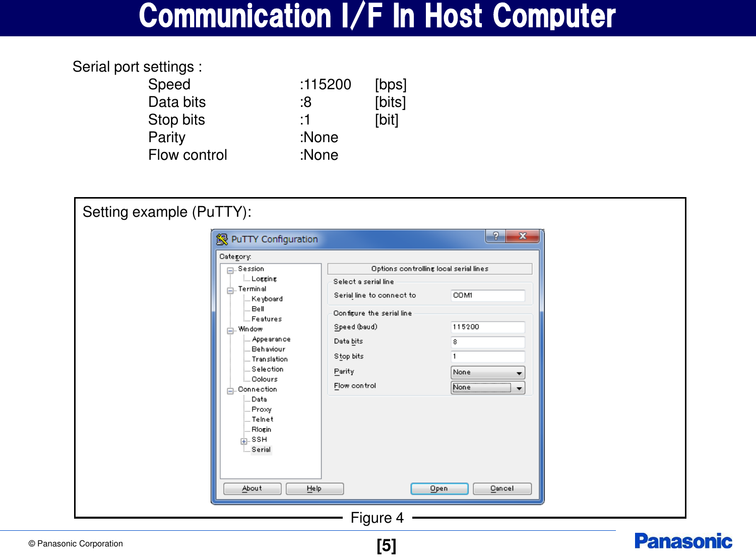This screenshot has width=756, height=558.
Task: Click the Open button
Action: [x=438, y=488]
